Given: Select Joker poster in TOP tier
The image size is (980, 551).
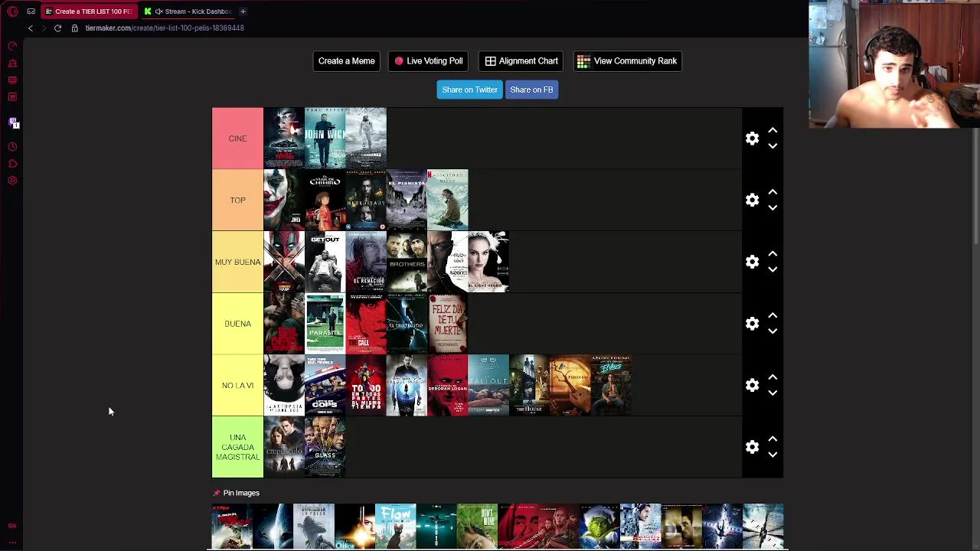Looking at the screenshot, I should tap(284, 201).
